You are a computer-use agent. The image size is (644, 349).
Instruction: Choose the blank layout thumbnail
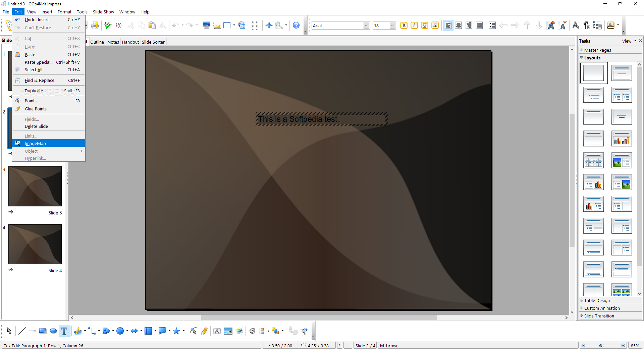click(x=593, y=73)
